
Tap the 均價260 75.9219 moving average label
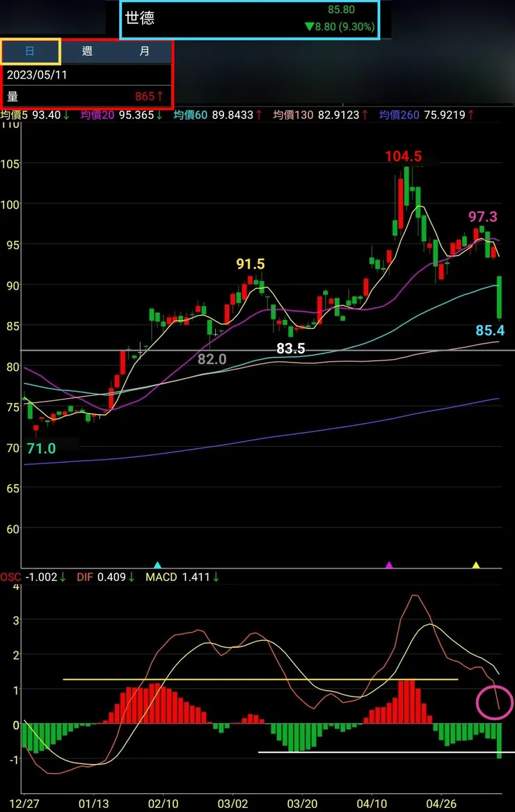click(427, 115)
